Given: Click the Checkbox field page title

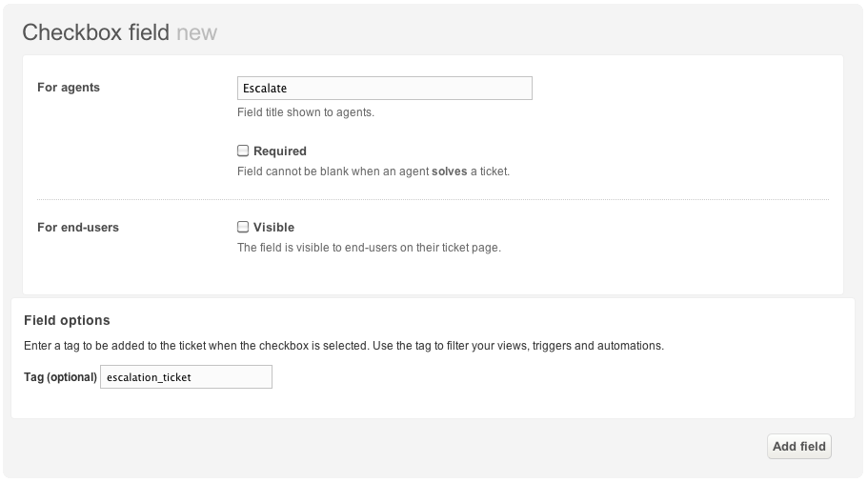Looking at the screenshot, I should tap(96, 32).
